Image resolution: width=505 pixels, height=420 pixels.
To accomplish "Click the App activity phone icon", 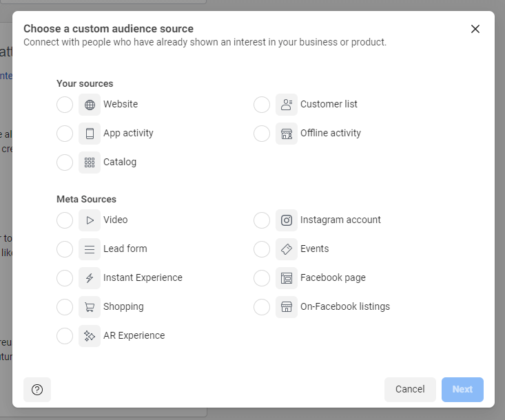I will click(x=90, y=134).
